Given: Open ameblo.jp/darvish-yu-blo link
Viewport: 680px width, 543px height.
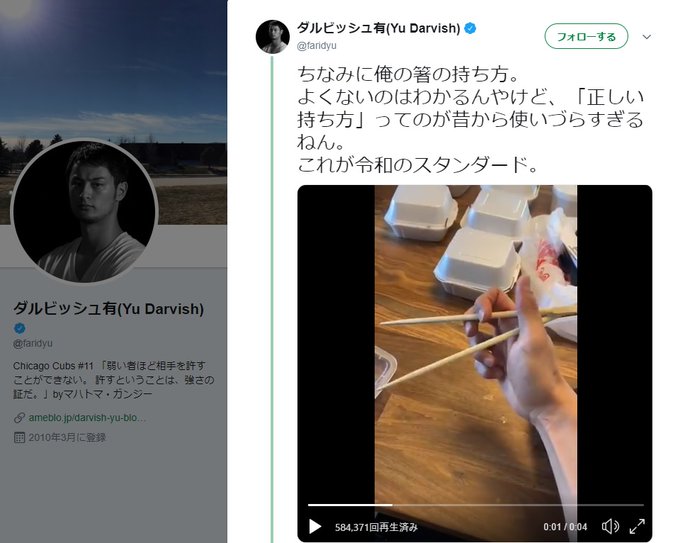Looking at the screenshot, I should [87, 418].
